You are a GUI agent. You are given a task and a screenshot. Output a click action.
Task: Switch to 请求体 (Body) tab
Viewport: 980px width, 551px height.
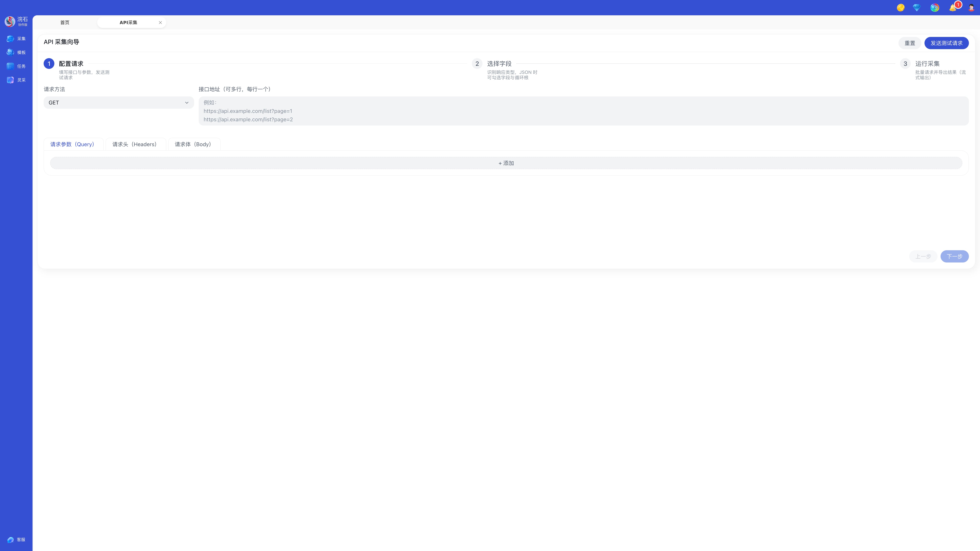[x=193, y=144]
